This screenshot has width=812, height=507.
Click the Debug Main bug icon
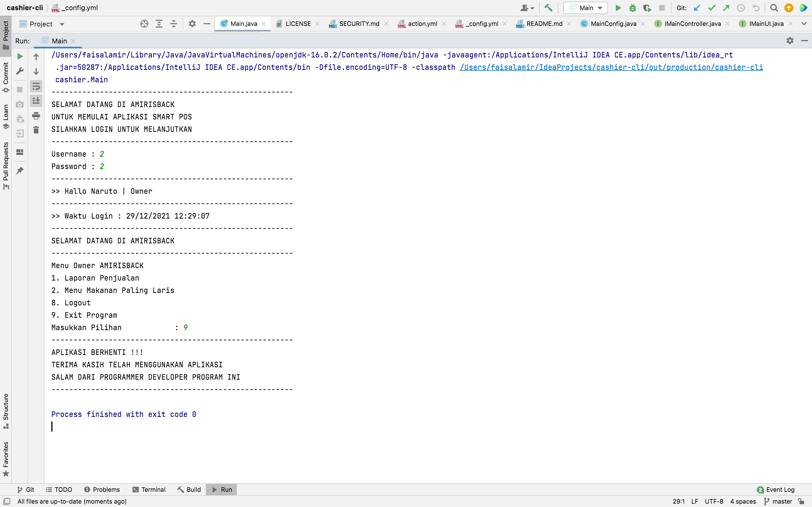tap(632, 8)
